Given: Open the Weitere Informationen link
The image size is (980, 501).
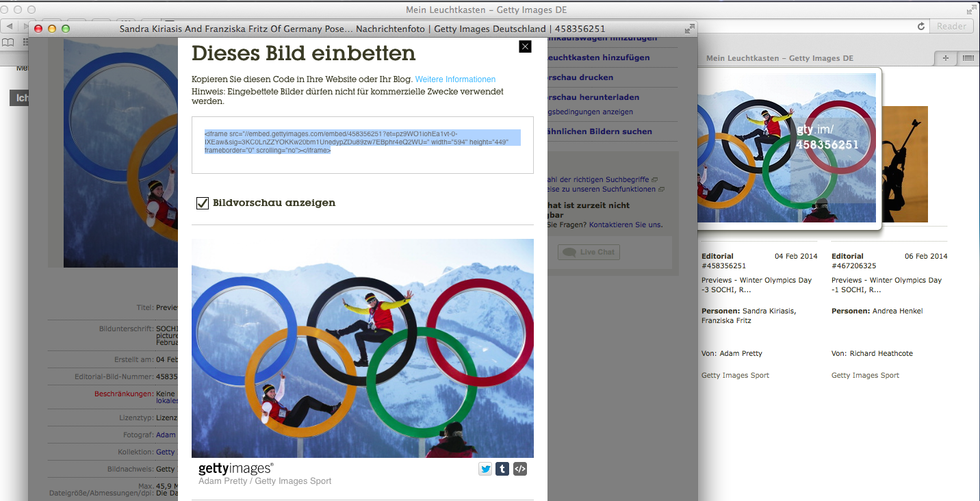Looking at the screenshot, I should coord(455,79).
